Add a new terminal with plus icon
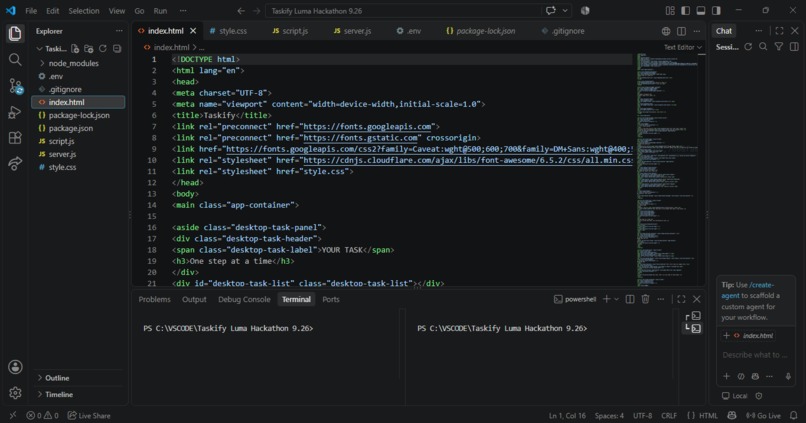This screenshot has width=806, height=423. coord(607,299)
